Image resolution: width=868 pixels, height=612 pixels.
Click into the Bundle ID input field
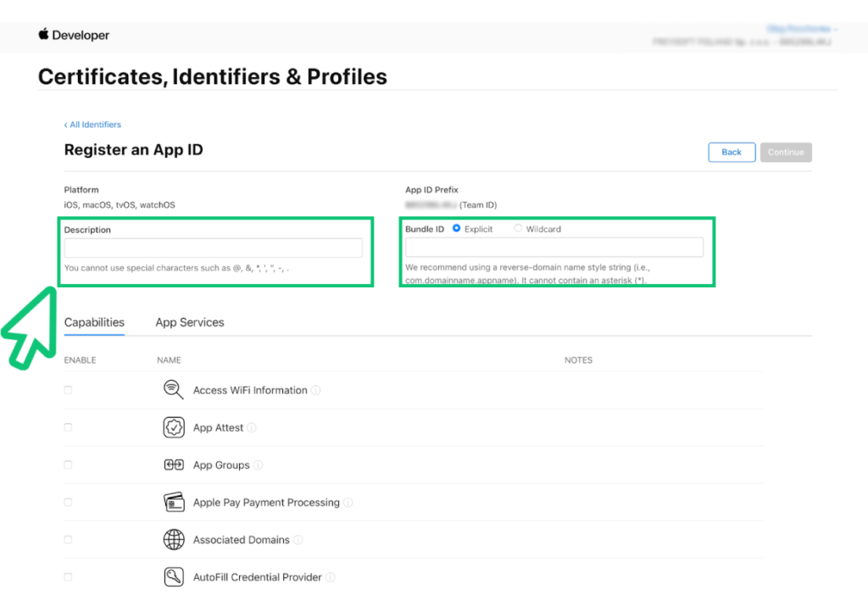tap(554, 247)
